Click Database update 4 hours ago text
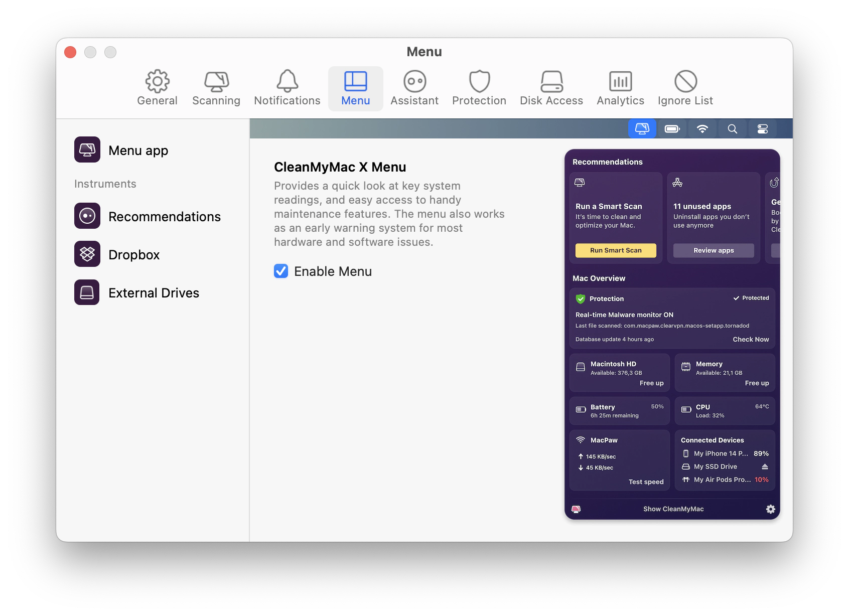The width and height of the screenshot is (849, 616). [615, 339]
